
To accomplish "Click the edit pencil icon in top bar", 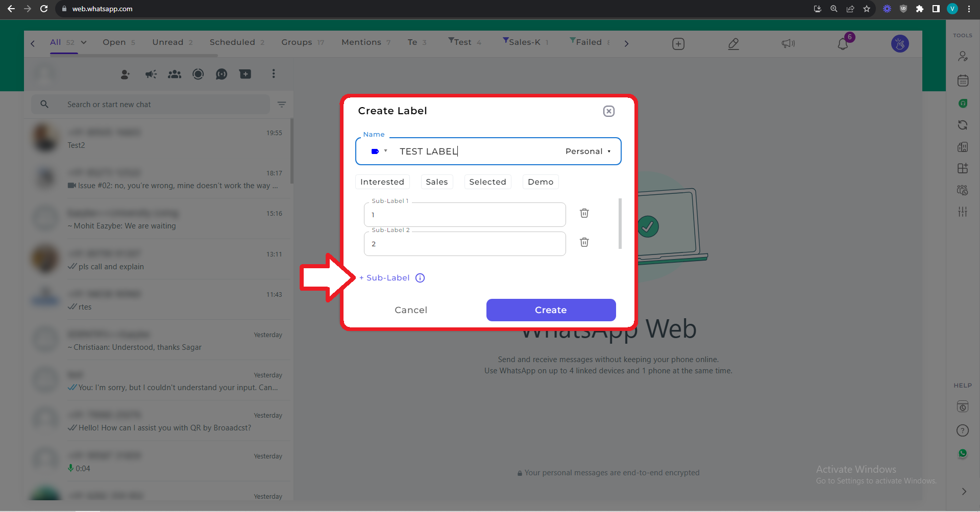I will 733,44.
